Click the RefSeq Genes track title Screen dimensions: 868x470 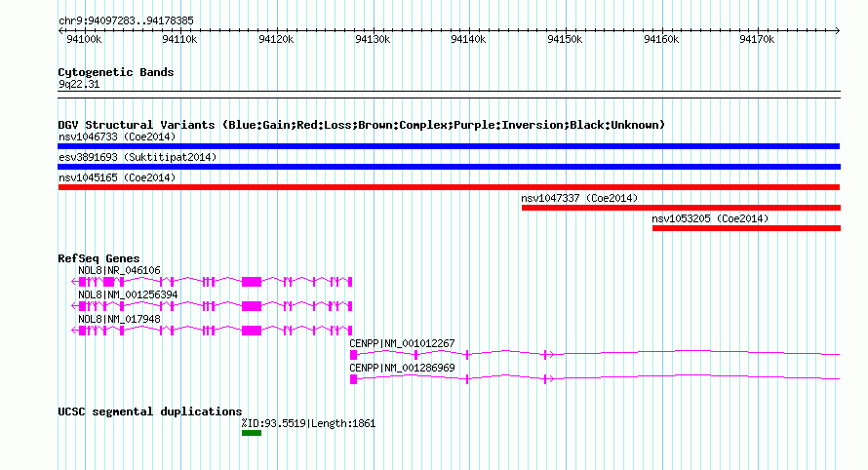99,258
